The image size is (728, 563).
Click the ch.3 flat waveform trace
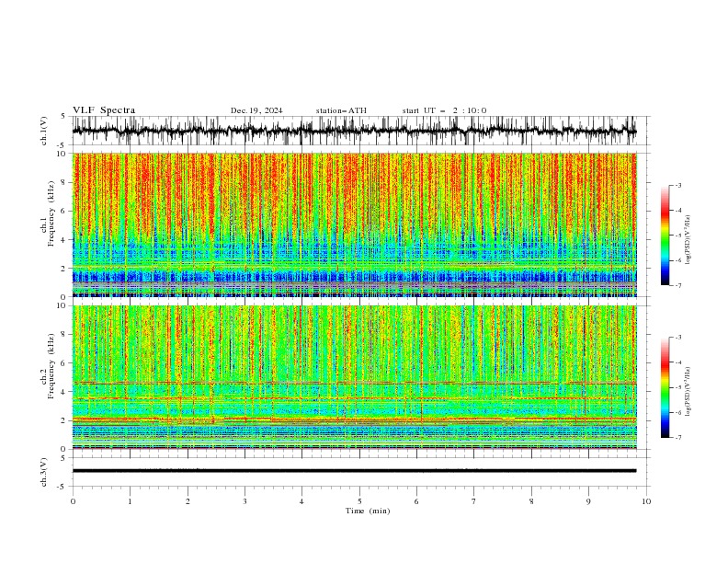pos(354,471)
